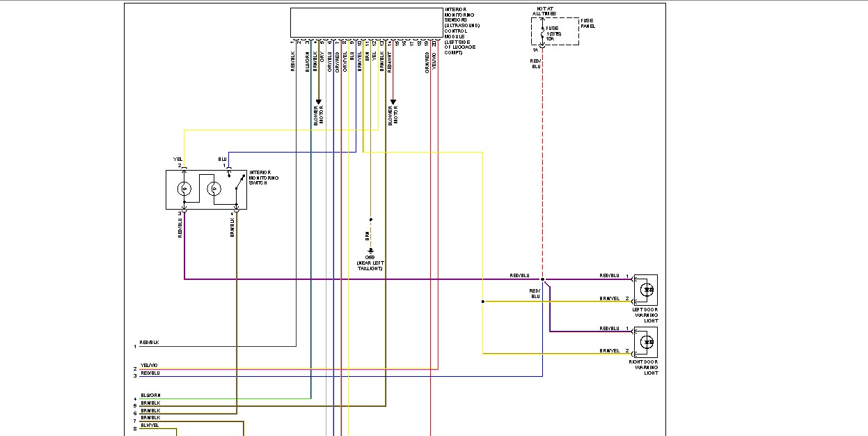This screenshot has width=868, height=436.
Task: Click the RED/BLU junction dot near door lights
Action: (x=543, y=279)
